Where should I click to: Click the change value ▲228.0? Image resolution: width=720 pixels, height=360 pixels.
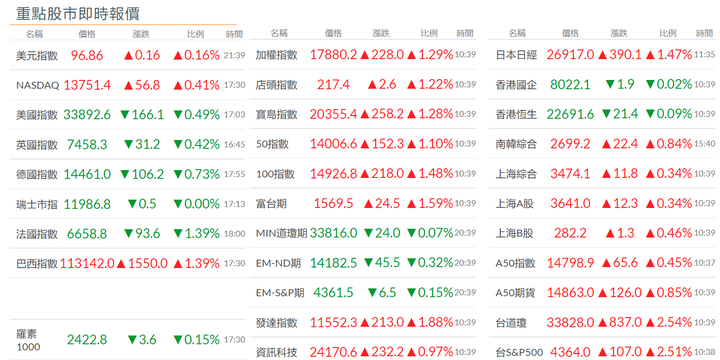(x=382, y=55)
